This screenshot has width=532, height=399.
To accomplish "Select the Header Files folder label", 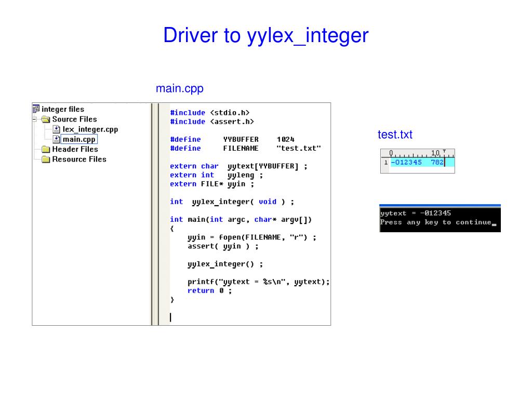I will 75,149.
